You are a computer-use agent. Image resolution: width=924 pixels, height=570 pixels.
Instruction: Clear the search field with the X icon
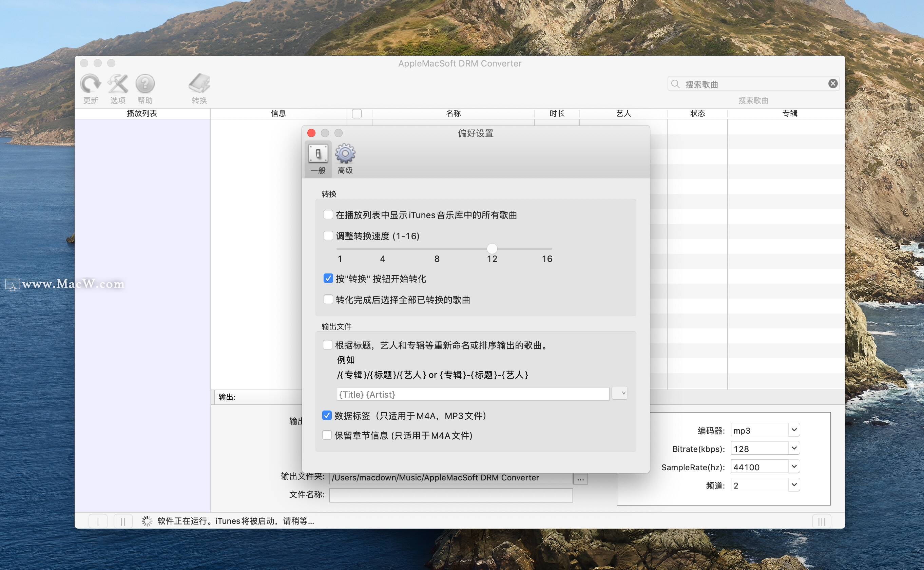[833, 84]
